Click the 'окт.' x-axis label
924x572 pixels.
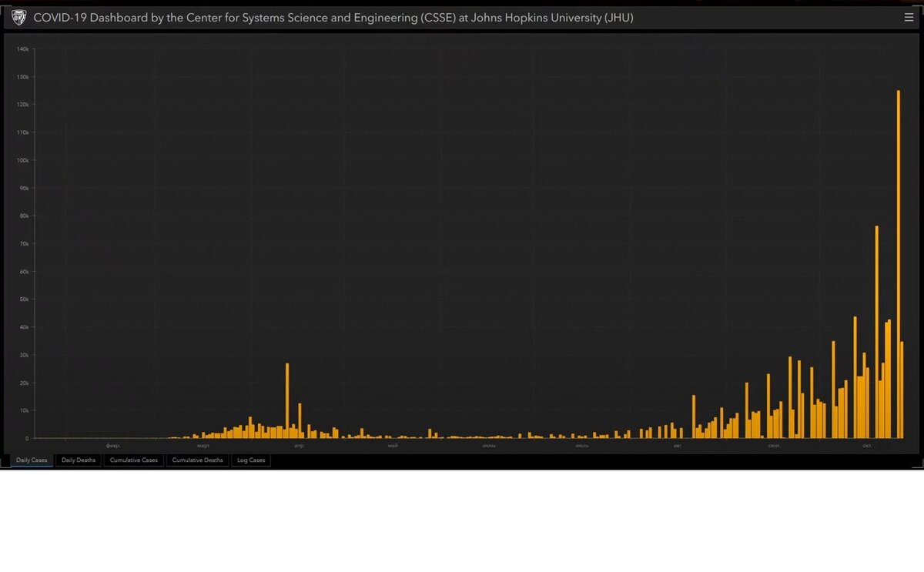click(x=867, y=446)
